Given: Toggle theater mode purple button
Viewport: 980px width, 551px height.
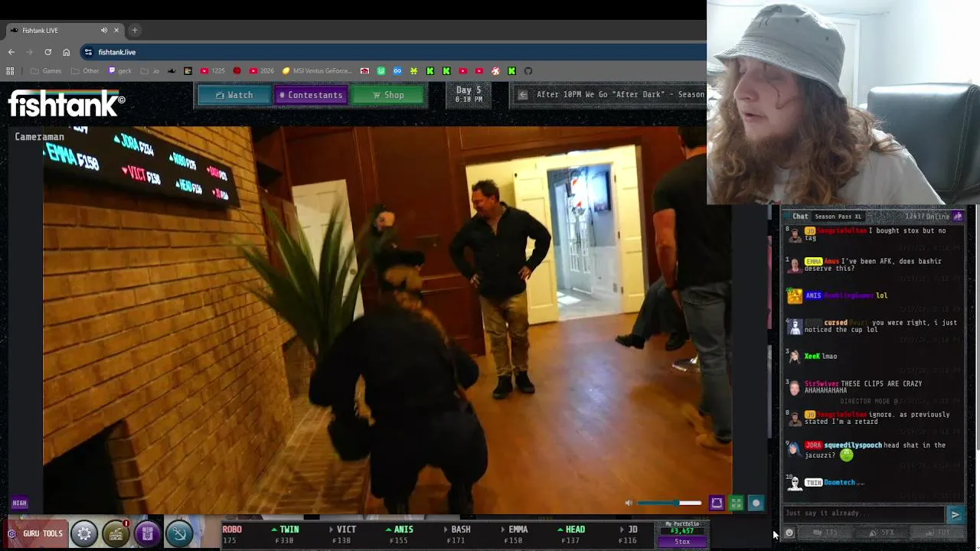Looking at the screenshot, I should 717,503.
